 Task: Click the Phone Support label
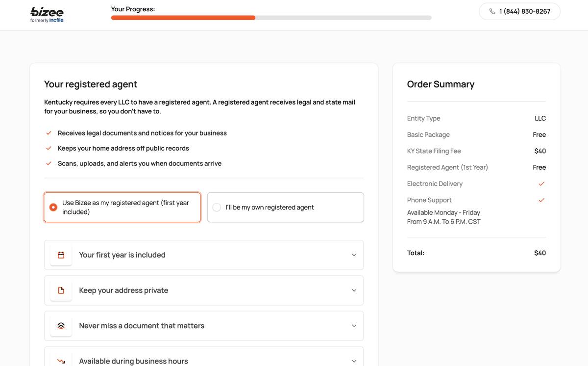(x=429, y=200)
